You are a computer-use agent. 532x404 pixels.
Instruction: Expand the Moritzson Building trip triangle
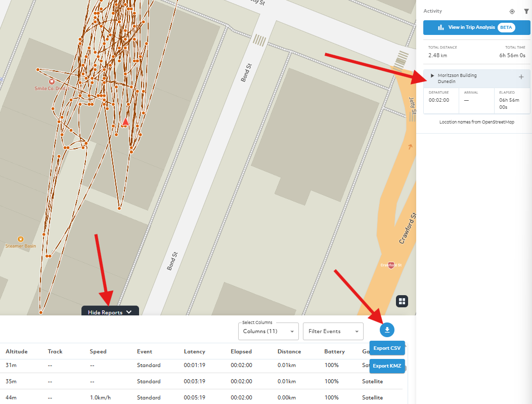pyautogui.click(x=432, y=76)
